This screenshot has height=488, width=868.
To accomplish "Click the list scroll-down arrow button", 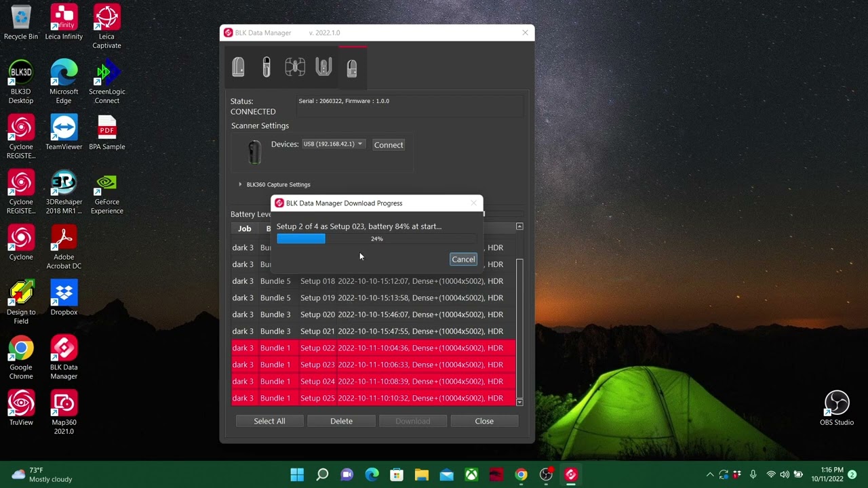I will point(520,403).
